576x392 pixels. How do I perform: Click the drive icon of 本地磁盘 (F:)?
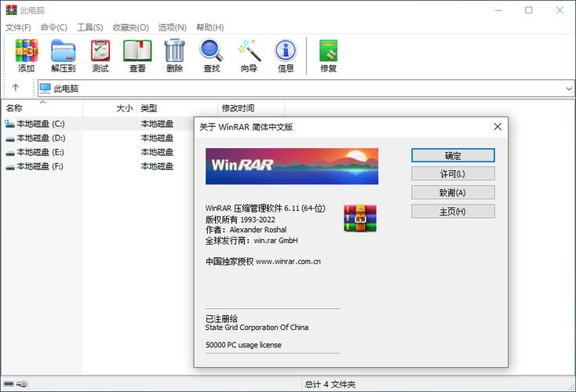(x=10, y=167)
